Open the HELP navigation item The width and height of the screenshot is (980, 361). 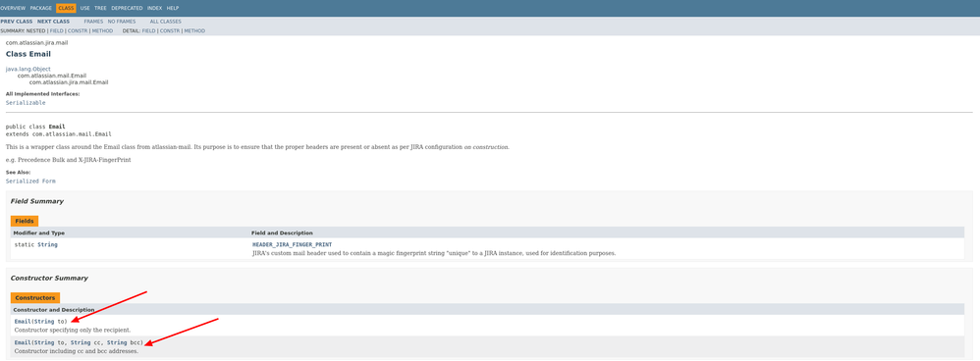(173, 8)
